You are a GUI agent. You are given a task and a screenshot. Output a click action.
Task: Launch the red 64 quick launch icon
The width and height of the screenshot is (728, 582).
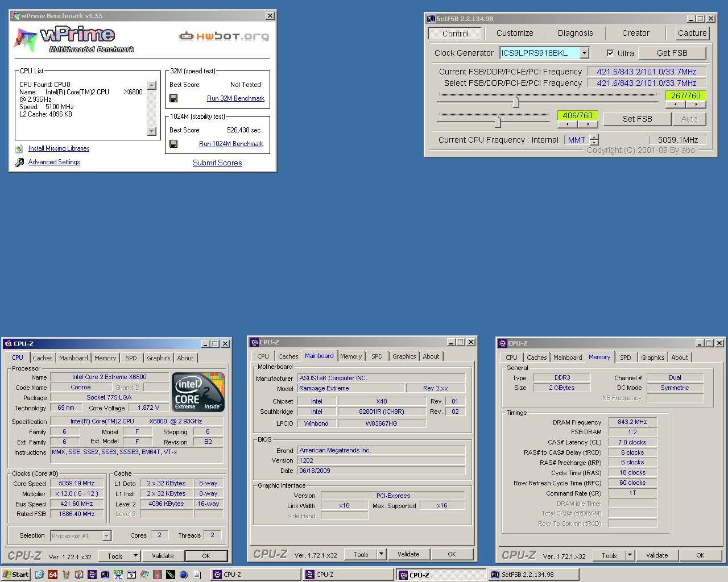(53, 575)
